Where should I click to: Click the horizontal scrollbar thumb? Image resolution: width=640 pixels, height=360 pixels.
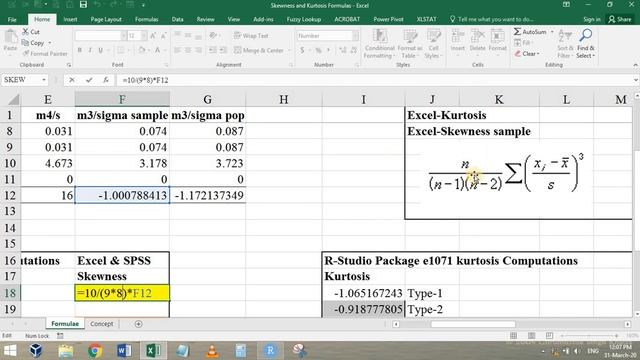(x=473, y=324)
